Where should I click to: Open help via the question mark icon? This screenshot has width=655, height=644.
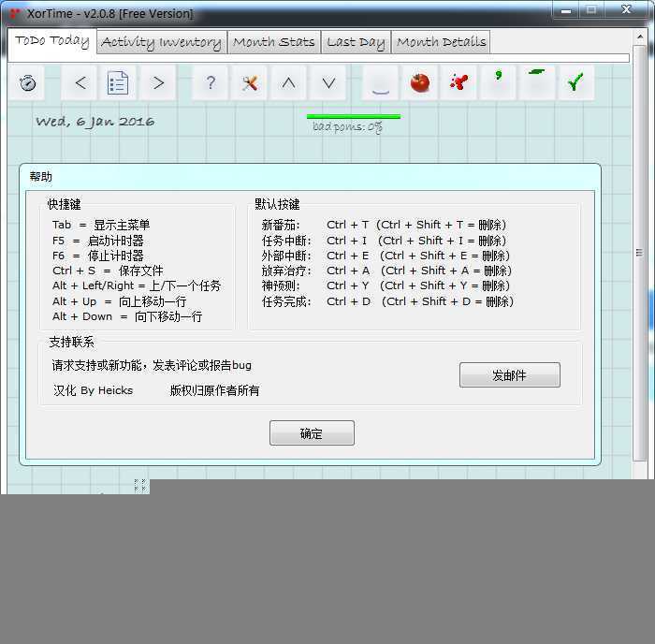[x=211, y=83]
